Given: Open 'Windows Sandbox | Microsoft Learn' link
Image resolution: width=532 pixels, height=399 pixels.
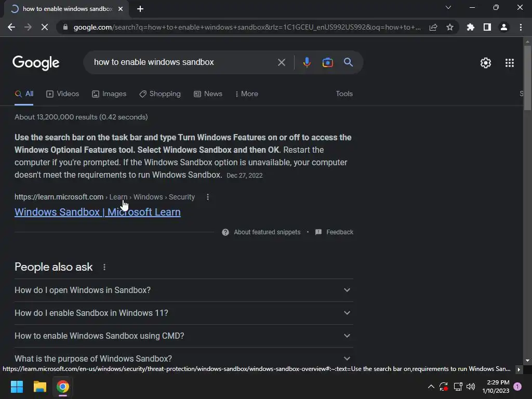Looking at the screenshot, I should [x=97, y=212].
